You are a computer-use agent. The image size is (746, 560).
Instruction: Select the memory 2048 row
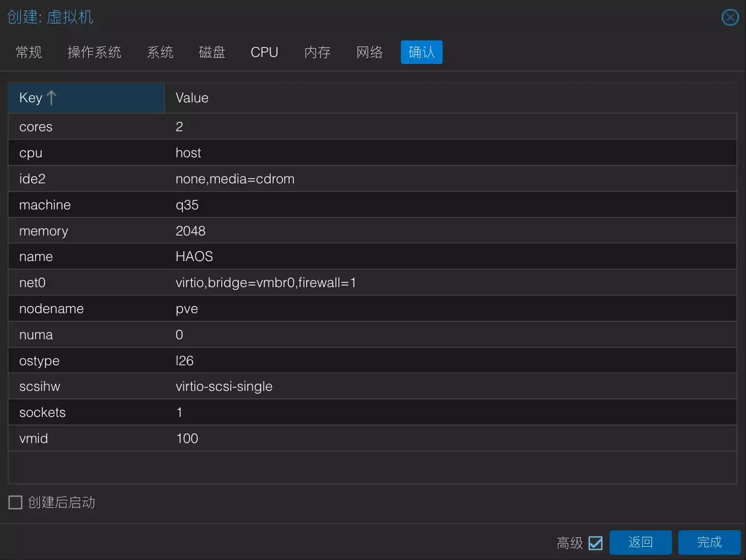point(372,231)
